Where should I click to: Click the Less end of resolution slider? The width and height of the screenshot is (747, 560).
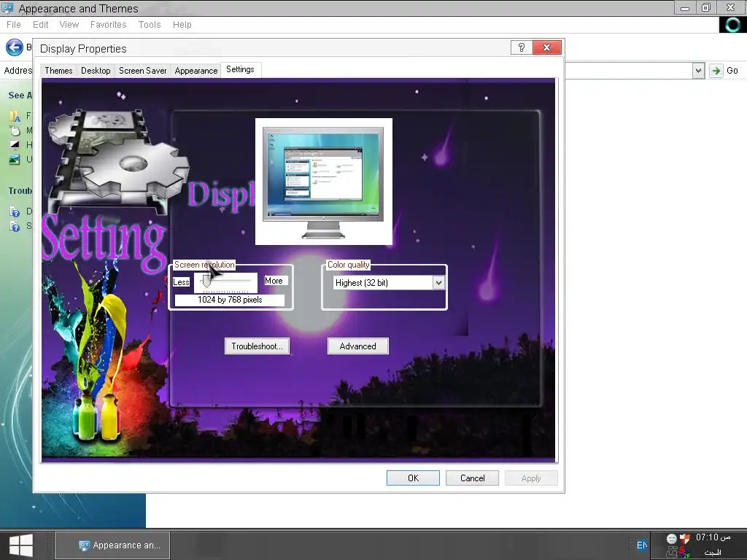click(181, 282)
